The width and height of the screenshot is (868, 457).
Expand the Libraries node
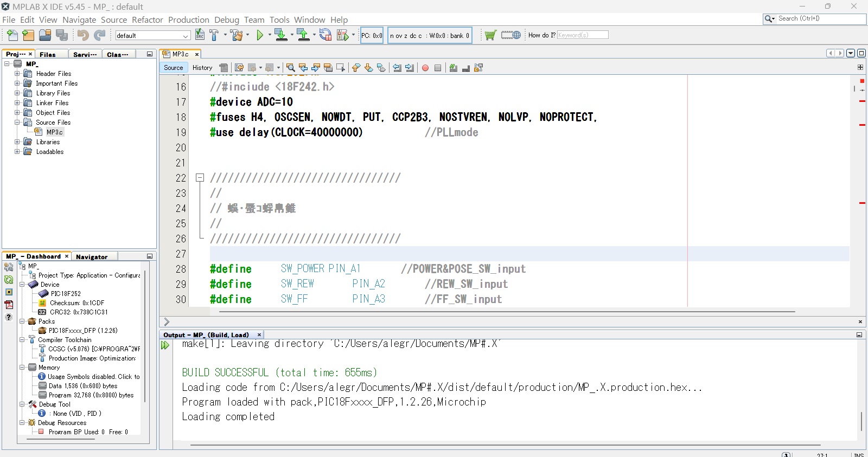pos(17,142)
